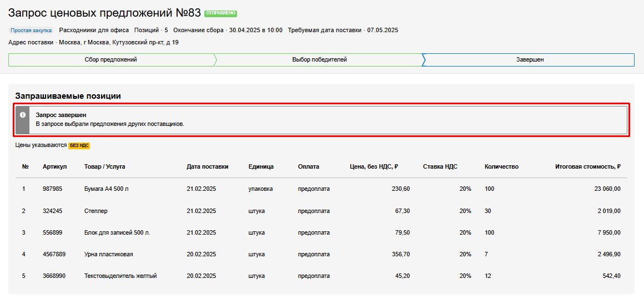The image size is (644, 299).
Task: Click the 'Цена, без НДС, ₽' column header
Action: [x=374, y=166]
